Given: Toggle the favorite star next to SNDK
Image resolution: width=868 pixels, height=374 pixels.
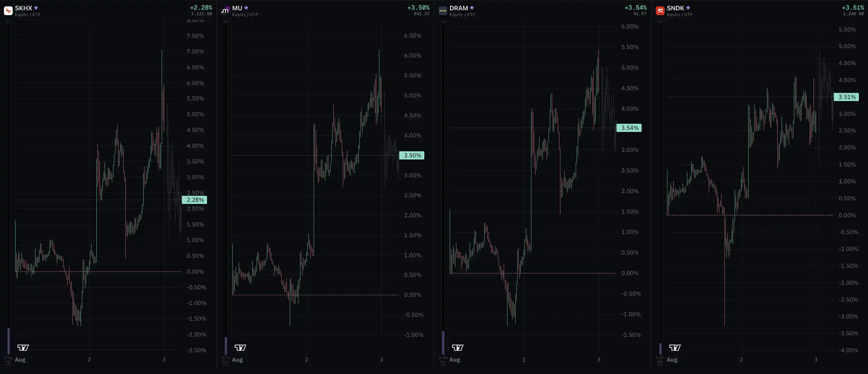Looking at the screenshot, I should [x=688, y=8].
